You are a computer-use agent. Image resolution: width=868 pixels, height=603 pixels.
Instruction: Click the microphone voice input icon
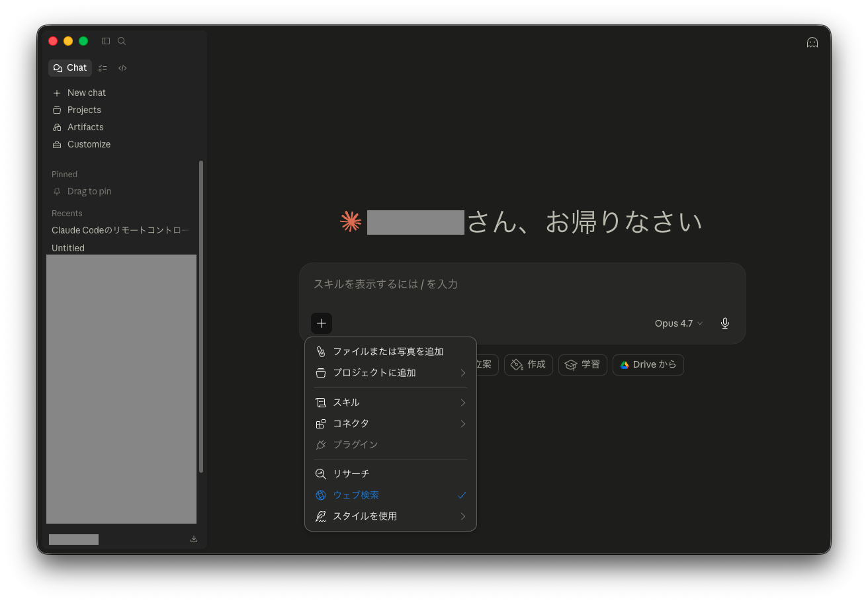pyautogui.click(x=725, y=323)
